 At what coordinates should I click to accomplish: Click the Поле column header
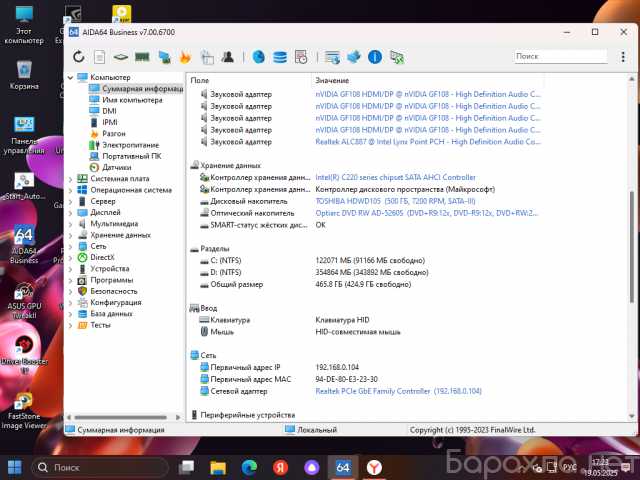(200, 79)
